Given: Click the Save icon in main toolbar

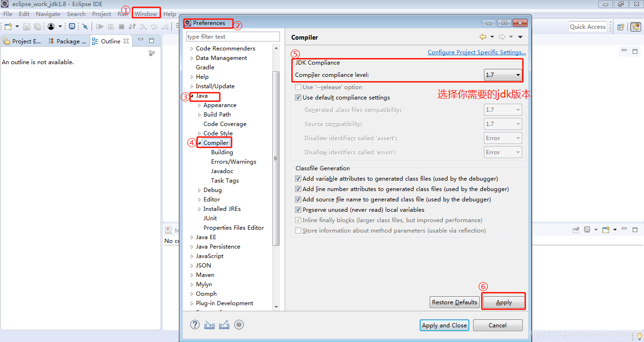Looking at the screenshot, I should tap(26, 26).
